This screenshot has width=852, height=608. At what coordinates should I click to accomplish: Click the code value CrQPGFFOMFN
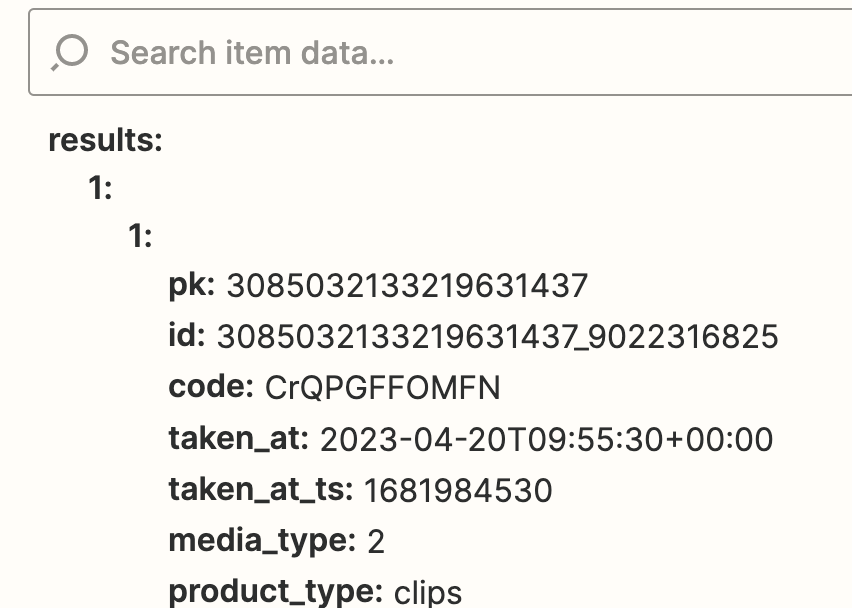pos(383,387)
